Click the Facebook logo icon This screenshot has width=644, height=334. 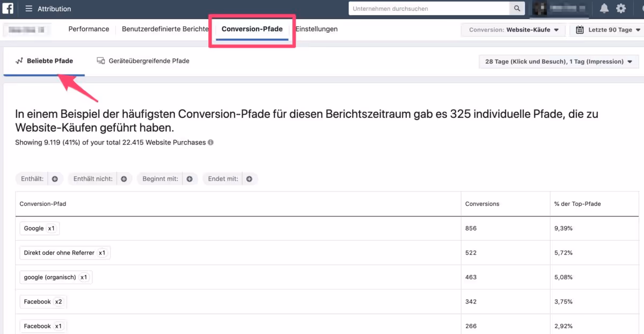coord(8,9)
